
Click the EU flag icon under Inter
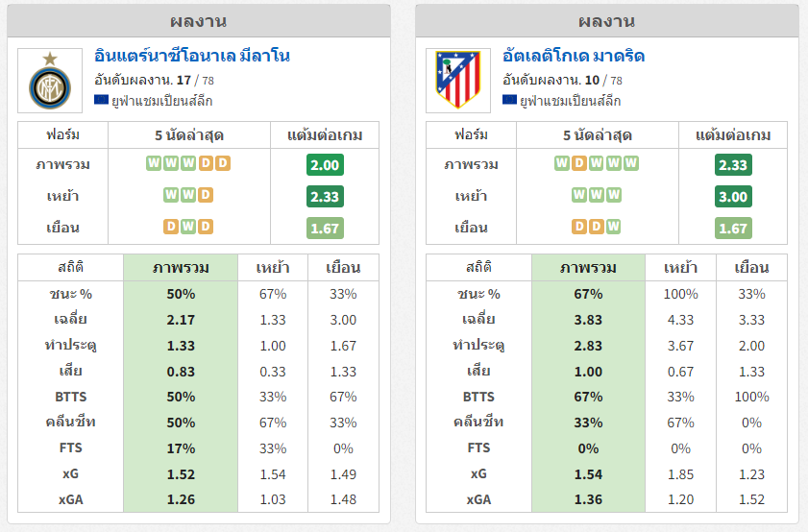coord(101,100)
